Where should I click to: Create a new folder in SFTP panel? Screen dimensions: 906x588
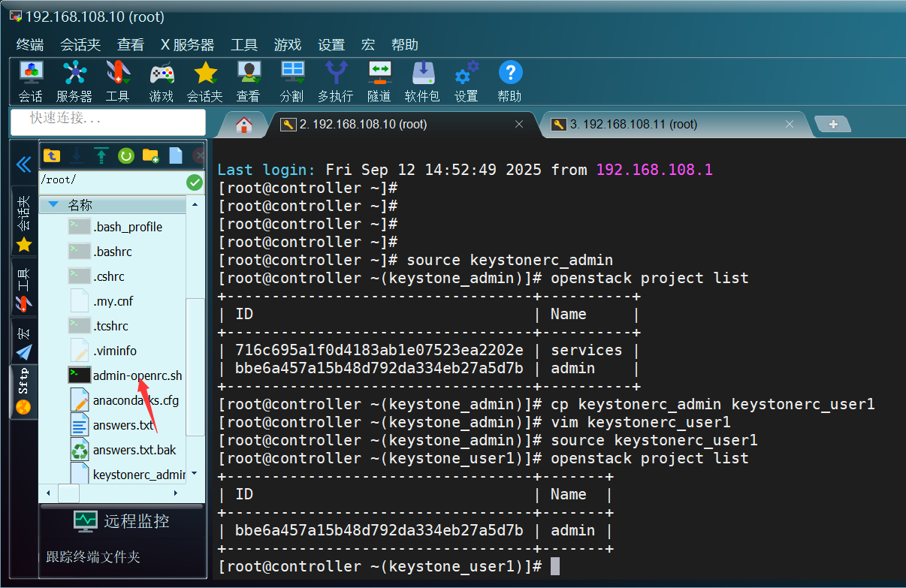pos(151,155)
